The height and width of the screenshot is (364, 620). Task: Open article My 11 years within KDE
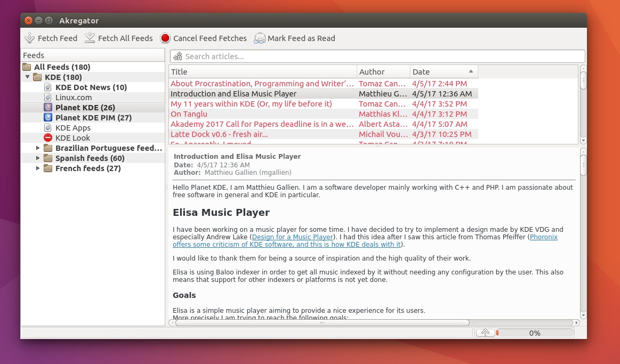[251, 103]
